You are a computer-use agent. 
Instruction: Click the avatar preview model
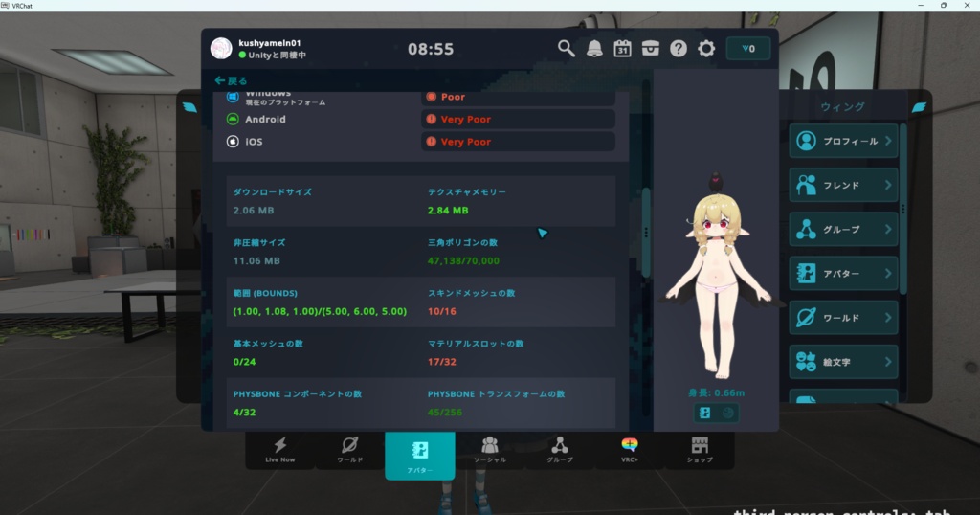718,279
